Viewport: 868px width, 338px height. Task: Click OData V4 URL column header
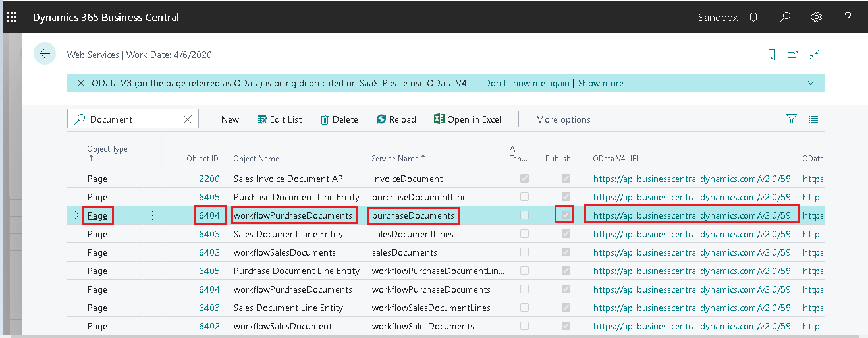616,159
